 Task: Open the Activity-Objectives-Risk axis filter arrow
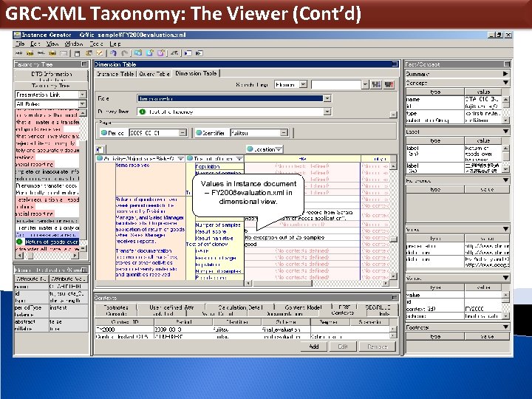(x=181, y=158)
